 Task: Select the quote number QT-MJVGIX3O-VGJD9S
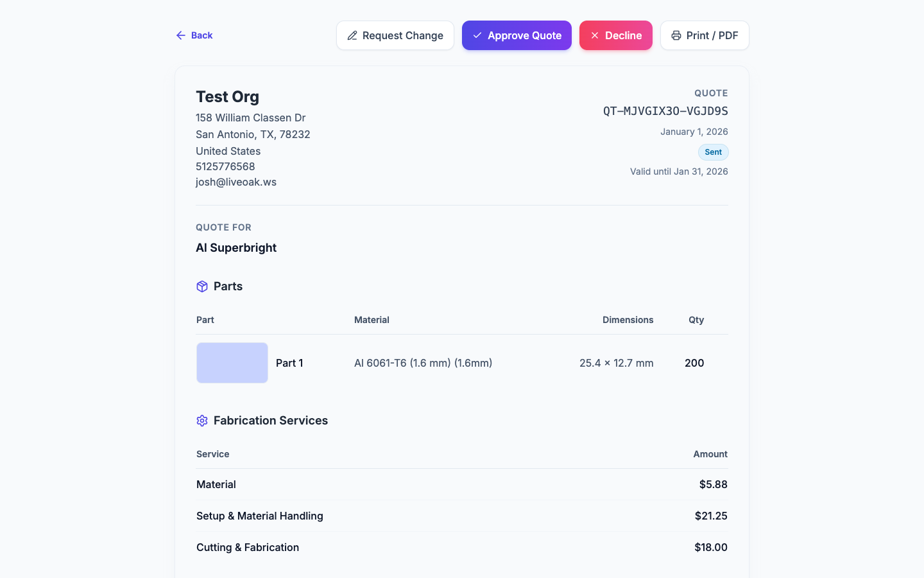click(x=665, y=110)
